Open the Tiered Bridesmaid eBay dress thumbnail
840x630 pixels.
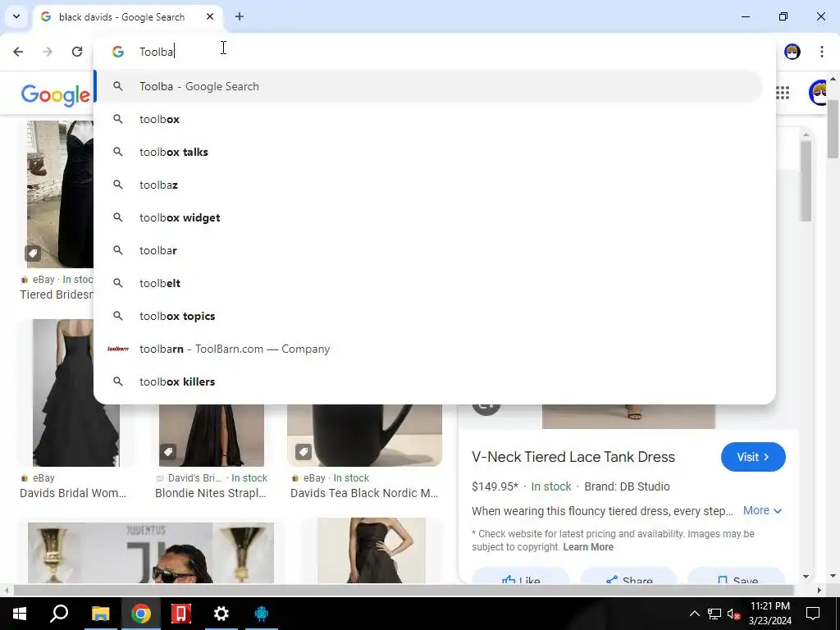(60, 194)
